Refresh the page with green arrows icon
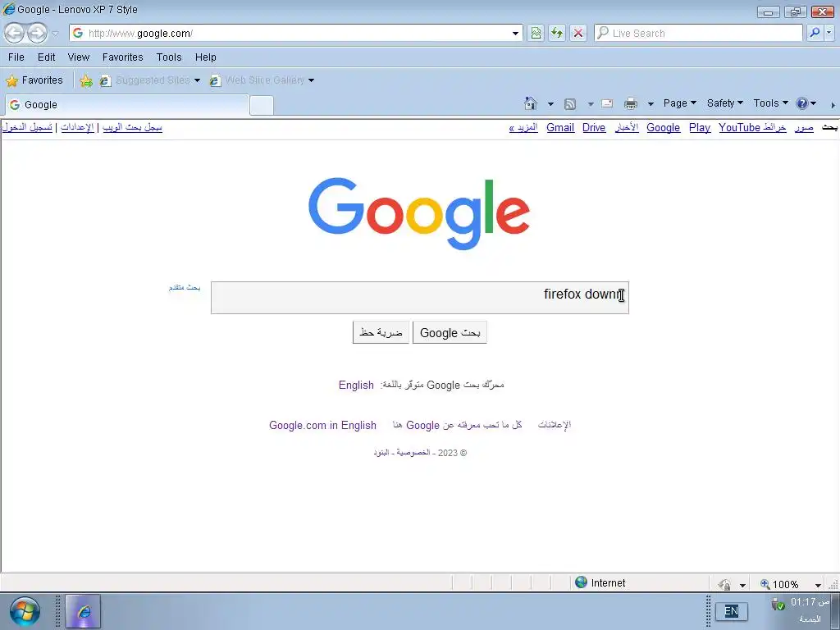Viewport: 840px width, 630px height. pyautogui.click(x=557, y=33)
